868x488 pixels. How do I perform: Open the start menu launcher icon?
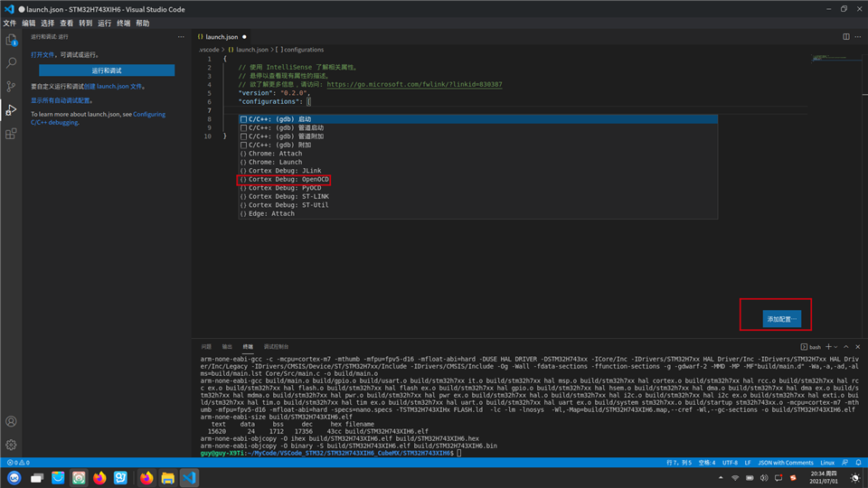[14, 478]
